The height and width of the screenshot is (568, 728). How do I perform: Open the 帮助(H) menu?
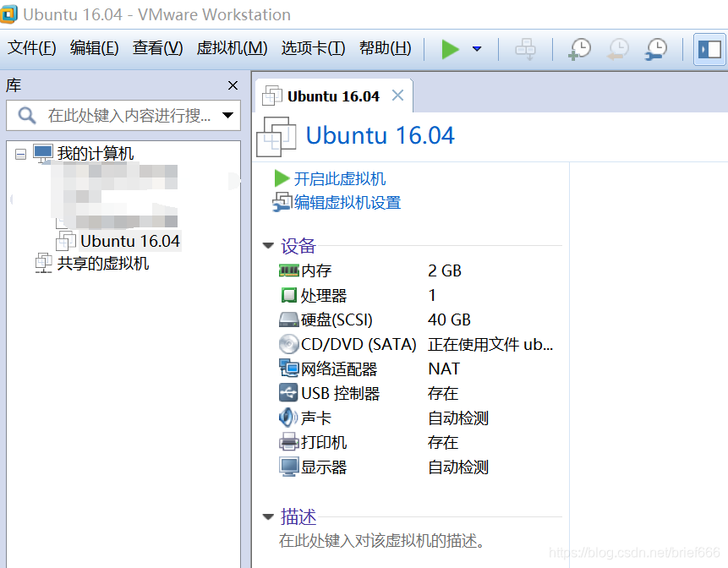pyautogui.click(x=385, y=48)
